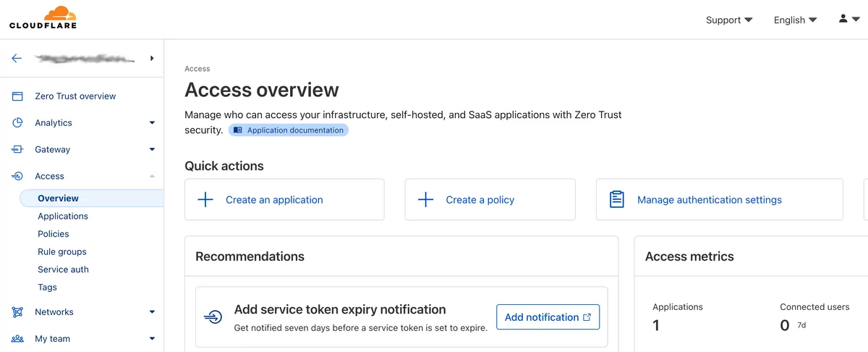Image resolution: width=868 pixels, height=352 pixels.
Task: Open the user account profile menu
Action: 848,20
